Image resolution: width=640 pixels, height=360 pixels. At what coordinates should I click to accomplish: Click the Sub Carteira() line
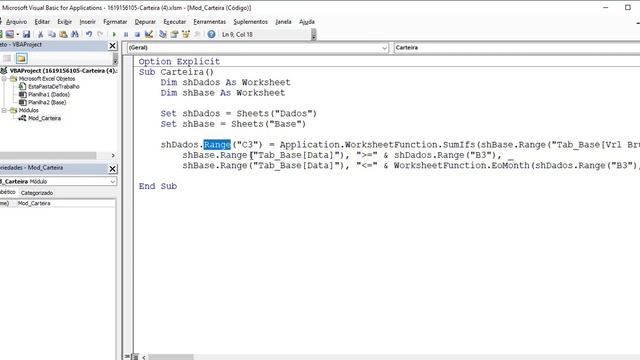tap(176, 72)
